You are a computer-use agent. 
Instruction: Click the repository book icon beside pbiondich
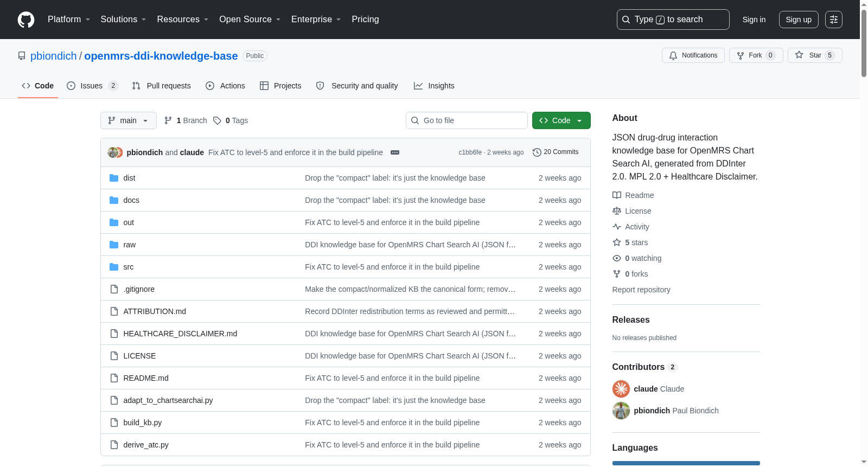(22, 56)
